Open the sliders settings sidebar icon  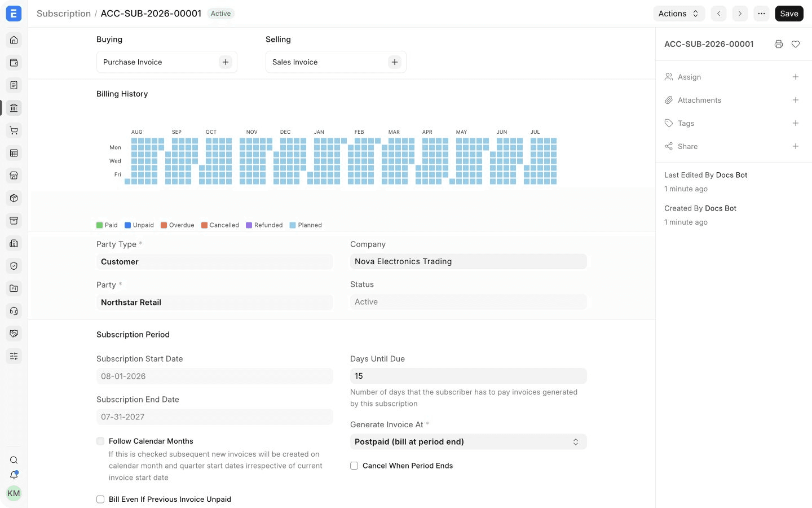point(14,356)
